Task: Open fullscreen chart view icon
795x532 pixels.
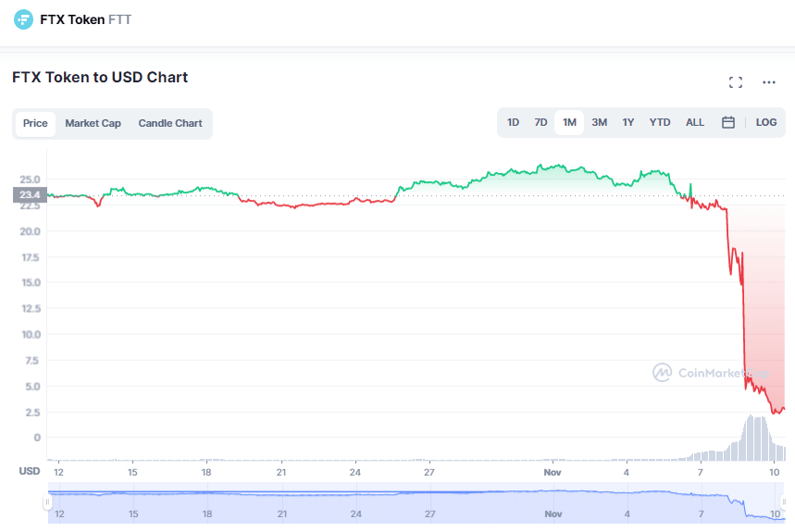Action: (x=736, y=82)
